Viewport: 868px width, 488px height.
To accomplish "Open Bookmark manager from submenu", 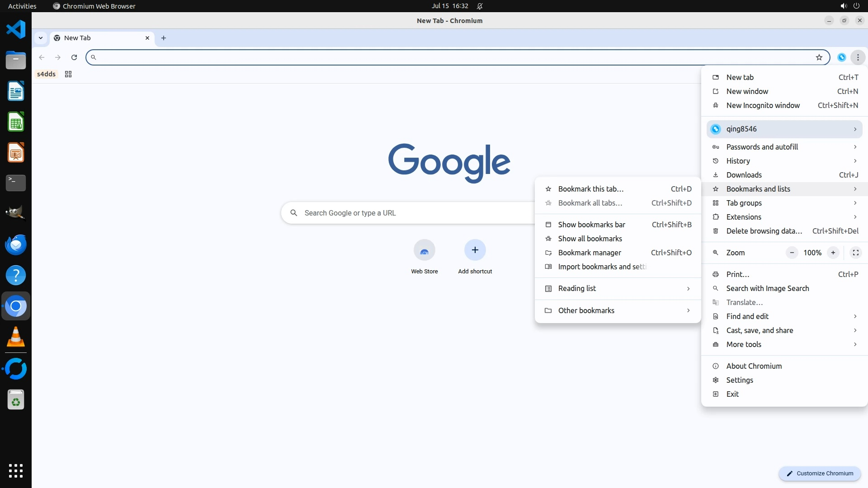I will tap(589, 253).
